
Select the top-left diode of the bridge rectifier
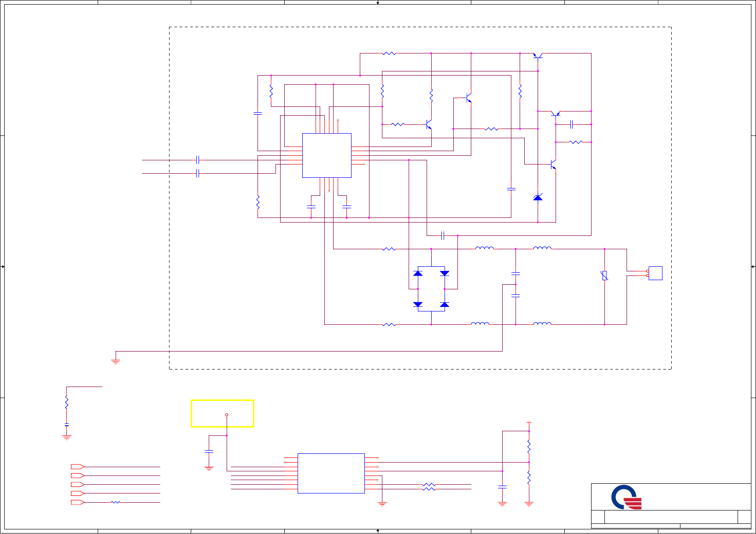(x=418, y=273)
